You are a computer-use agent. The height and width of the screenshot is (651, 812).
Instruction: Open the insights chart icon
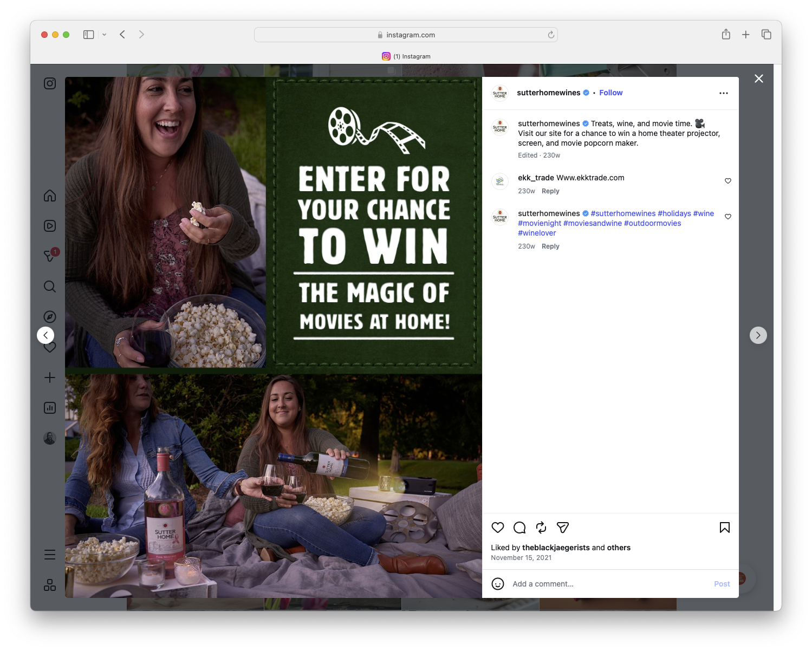pyautogui.click(x=49, y=408)
